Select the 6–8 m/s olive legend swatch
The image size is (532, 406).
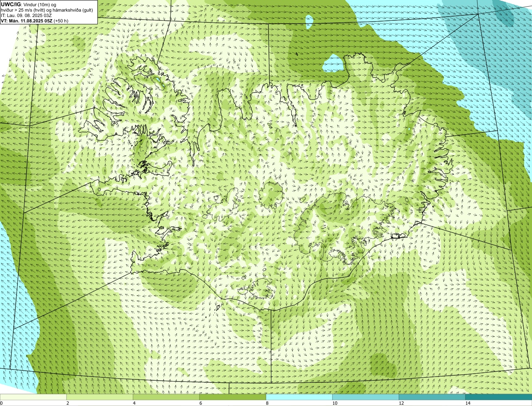click(233, 397)
